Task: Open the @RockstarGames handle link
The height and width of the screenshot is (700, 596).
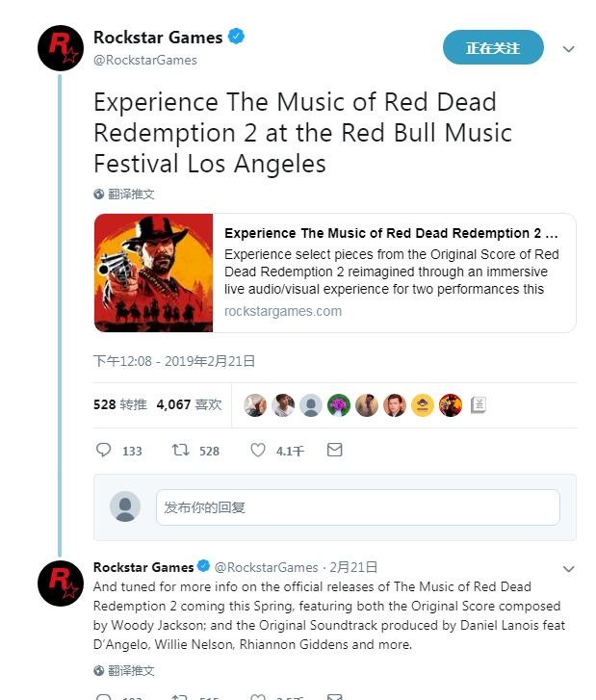Action: point(145,60)
